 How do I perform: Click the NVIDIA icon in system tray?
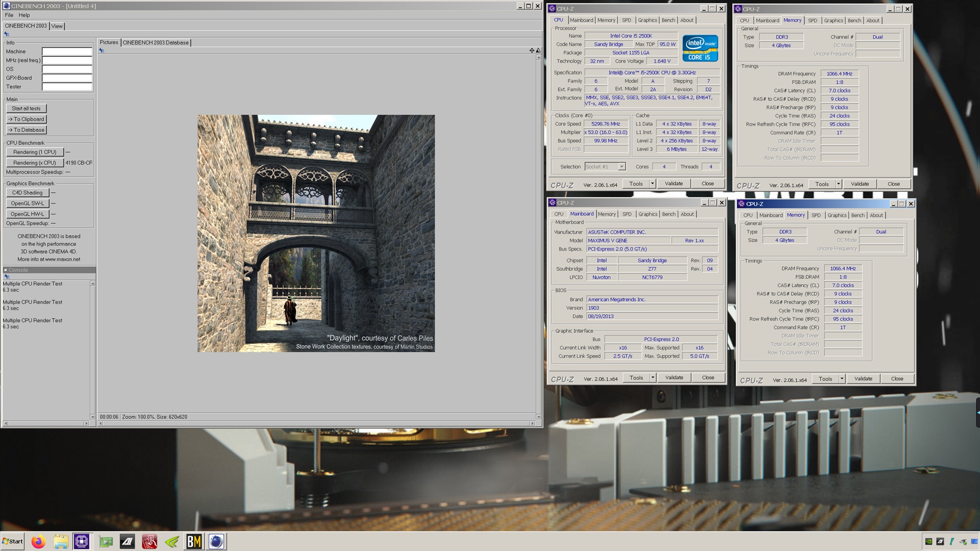coord(928,542)
